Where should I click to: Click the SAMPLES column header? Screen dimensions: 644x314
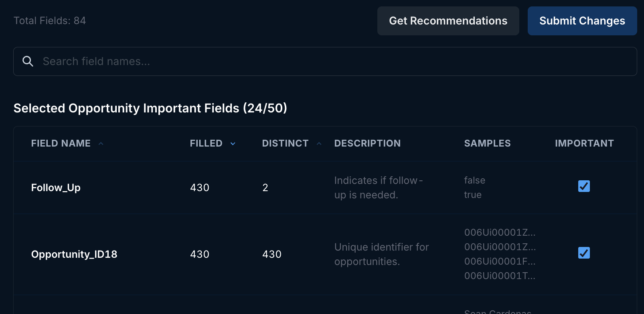click(487, 143)
